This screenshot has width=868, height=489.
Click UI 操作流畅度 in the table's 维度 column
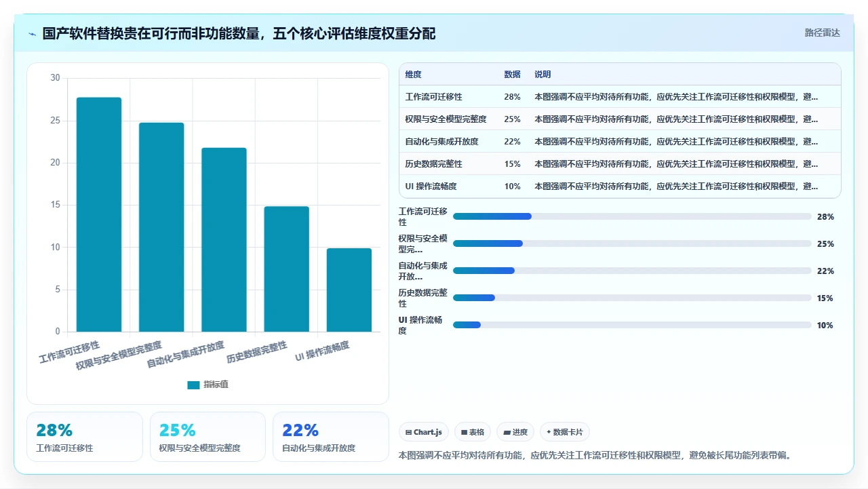point(431,187)
